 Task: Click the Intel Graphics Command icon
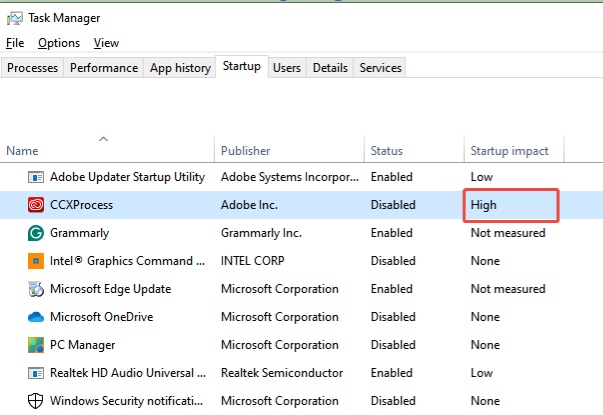tap(35, 261)
